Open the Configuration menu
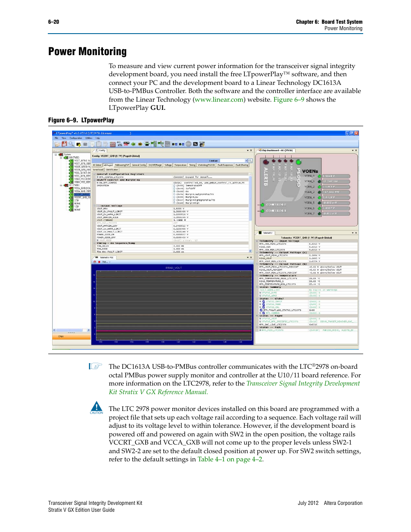The height and width of the screenshot is (532, 411). click(x=76, y=138)
